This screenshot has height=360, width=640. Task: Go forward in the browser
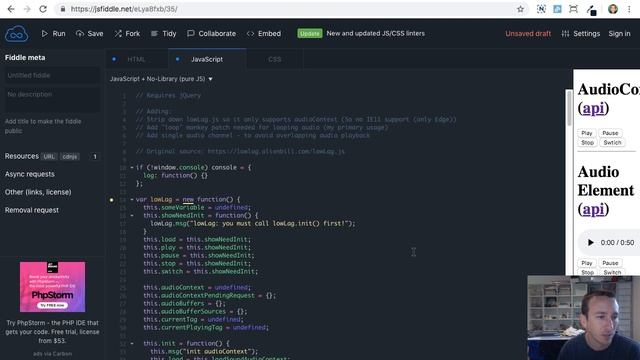(27, 9)
